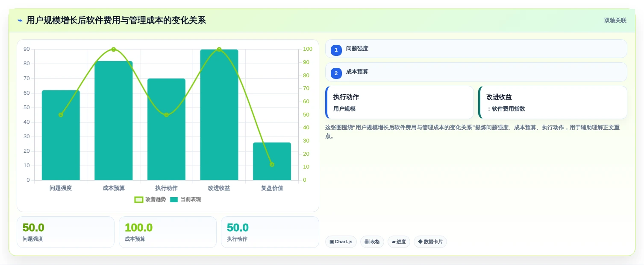The height and width of the screenshot is (265, 644).
Task: Toggle the 当前表现 legend entry
Action: pos(185,199)
